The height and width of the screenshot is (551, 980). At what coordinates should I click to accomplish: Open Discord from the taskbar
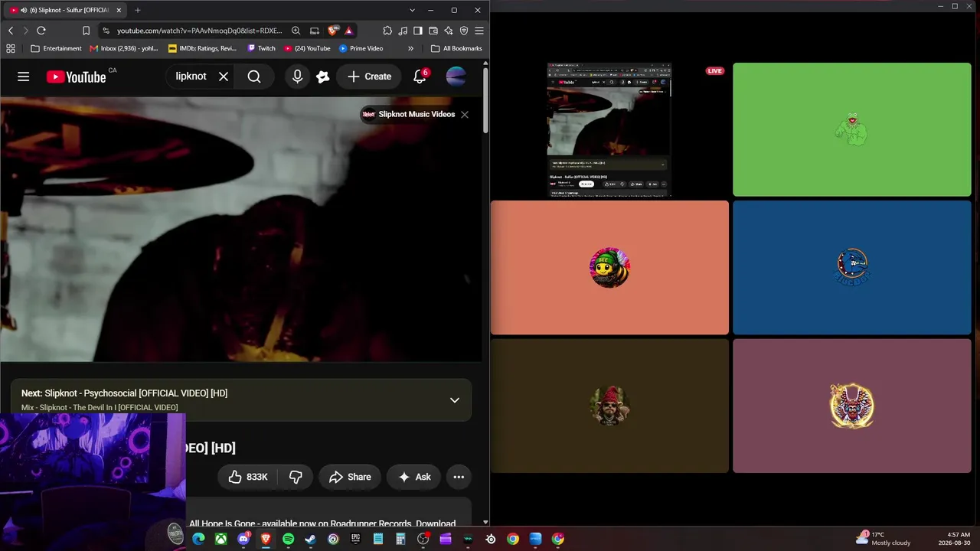tap(243, 539)
